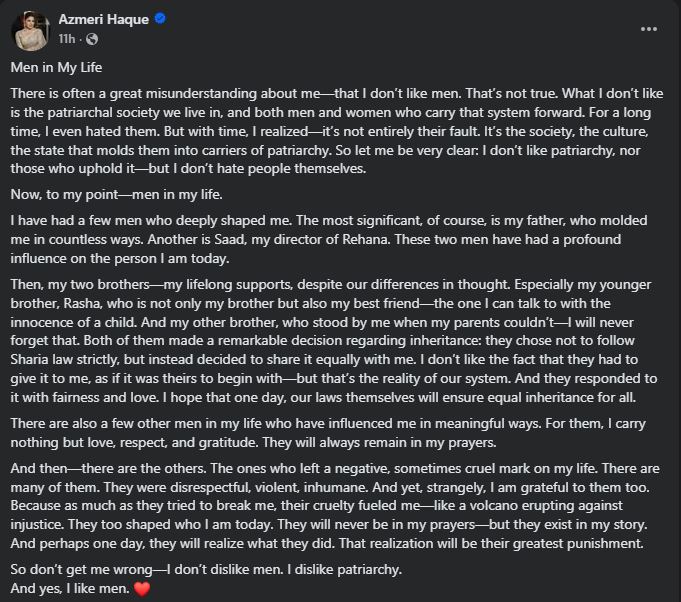Click paragraph starting 'There are also a few'
The image size is (681, 602).
tap(328, 433)
